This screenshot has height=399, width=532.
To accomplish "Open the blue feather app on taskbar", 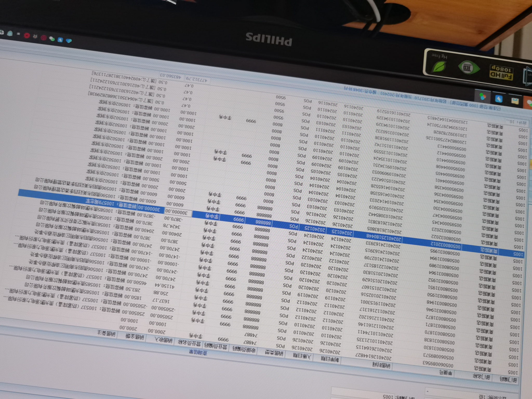I will coord(499,99).
